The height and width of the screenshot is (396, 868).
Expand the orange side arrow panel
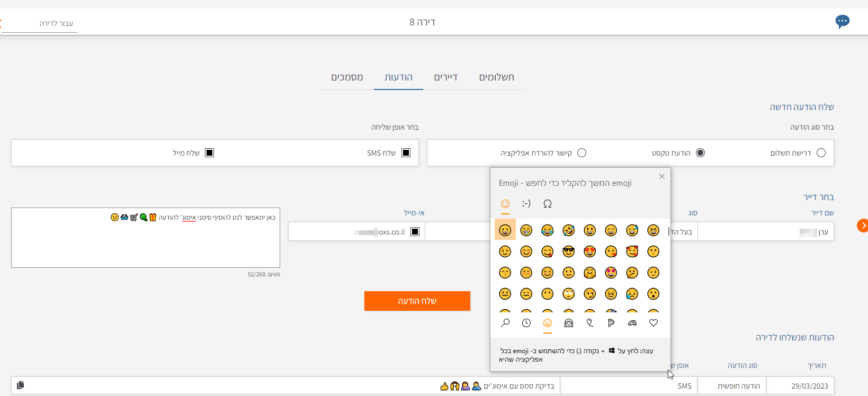pos(862,226)
